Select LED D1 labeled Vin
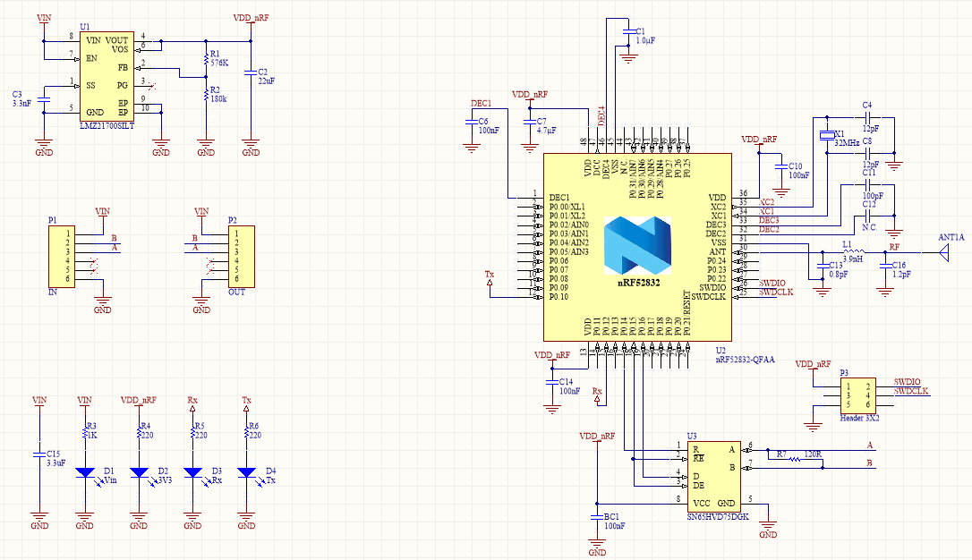The image size is (972, 560). (85, 472)
